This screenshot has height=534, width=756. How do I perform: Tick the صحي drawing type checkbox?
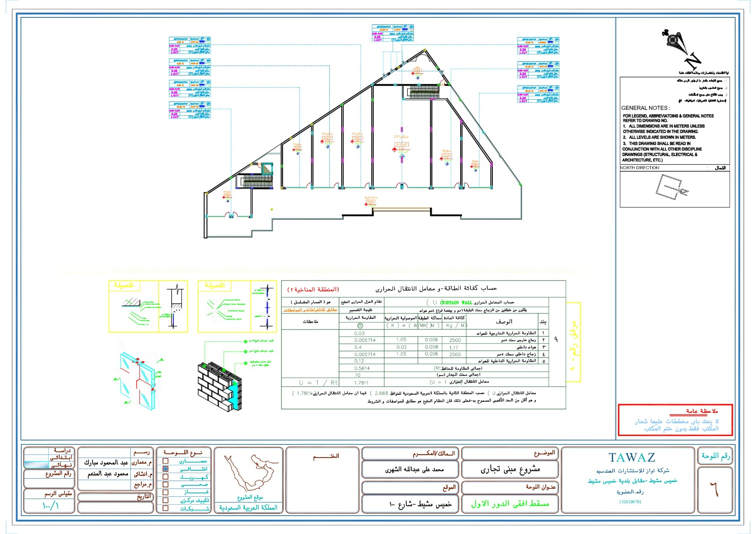pos(165,485)
